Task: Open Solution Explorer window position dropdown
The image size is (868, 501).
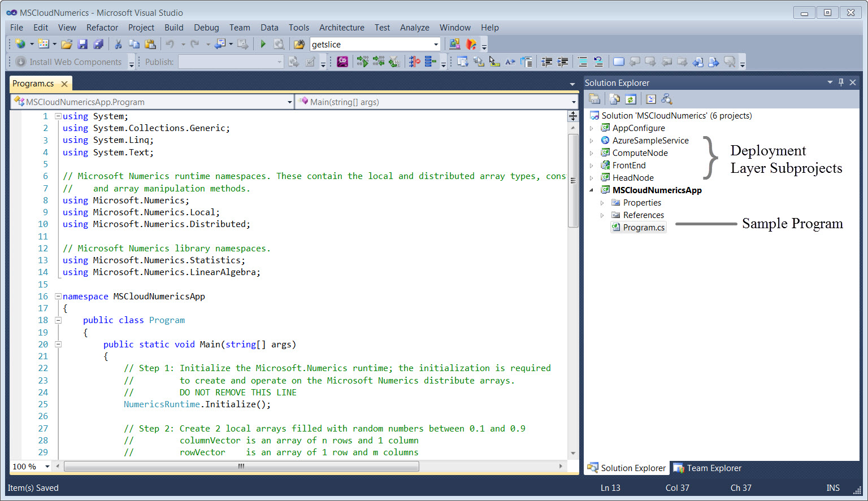Action: pyautogui.click(x=830, y=82)
